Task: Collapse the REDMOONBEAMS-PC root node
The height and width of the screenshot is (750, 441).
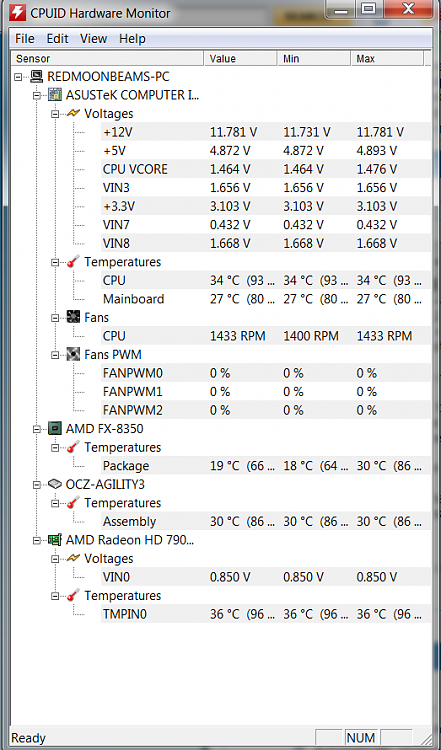Action: coord(18,77)
